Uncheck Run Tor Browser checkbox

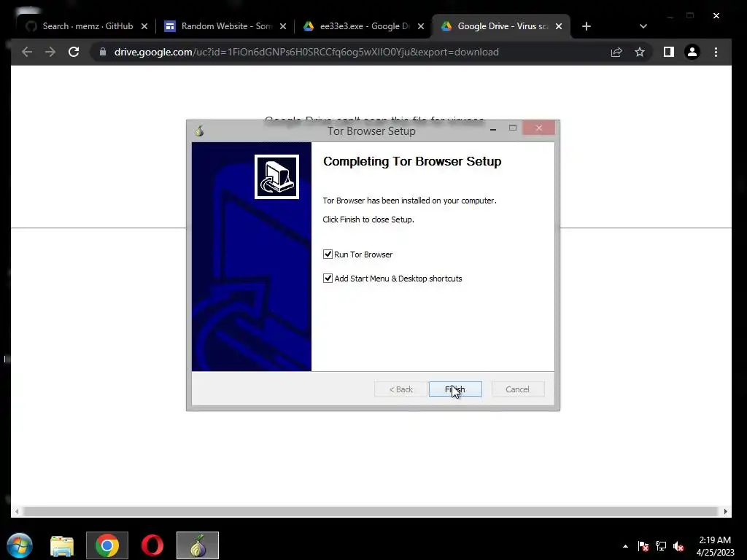(x=328, y=254)
